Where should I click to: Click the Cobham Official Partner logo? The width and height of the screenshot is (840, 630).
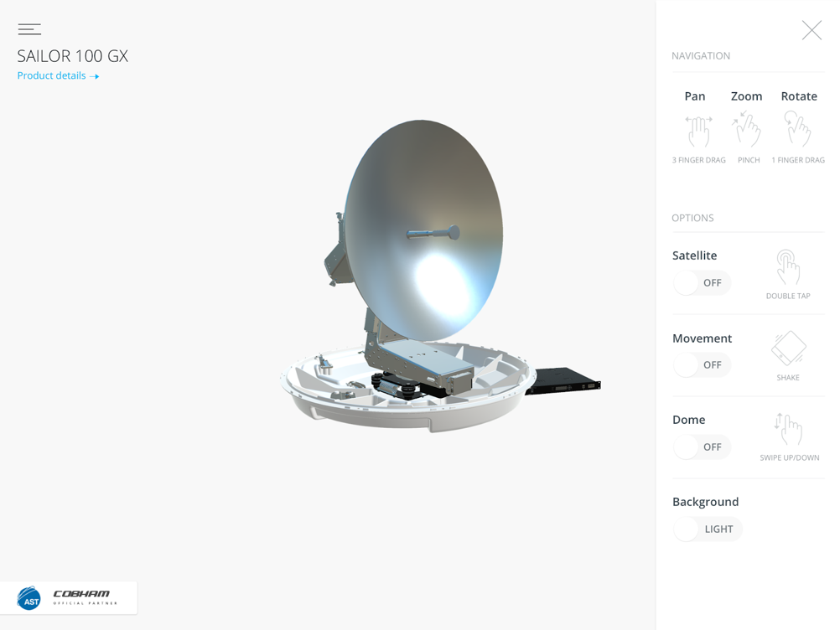click(80, 597)
